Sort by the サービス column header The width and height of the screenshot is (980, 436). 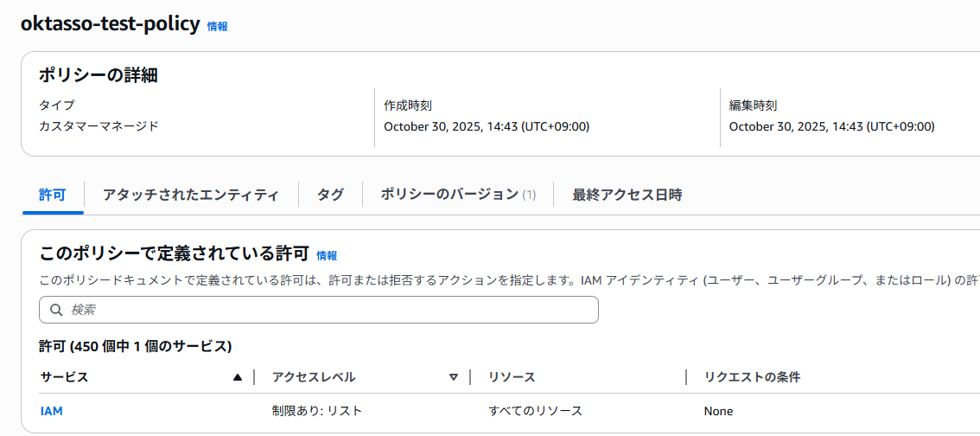pos(65,377)
